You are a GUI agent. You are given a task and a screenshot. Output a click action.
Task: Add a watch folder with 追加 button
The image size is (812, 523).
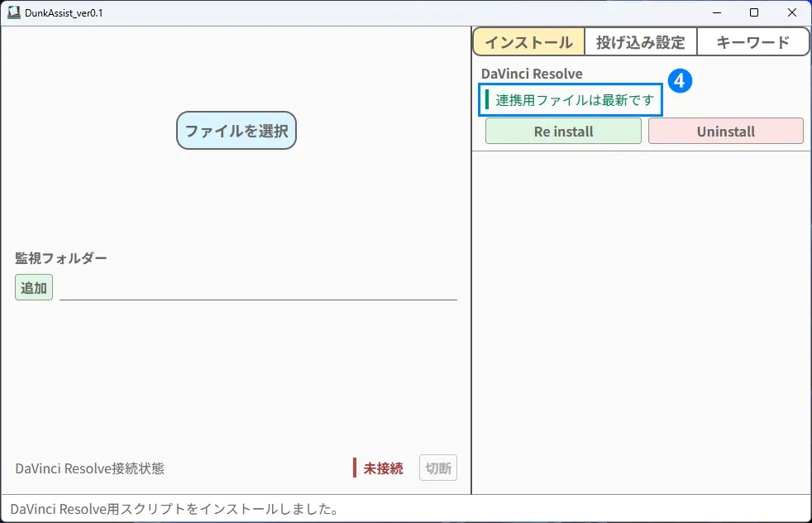coord(34,287)
